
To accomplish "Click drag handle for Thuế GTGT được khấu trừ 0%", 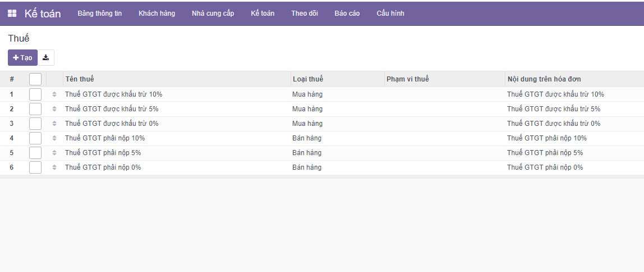I will coord(54,124).
